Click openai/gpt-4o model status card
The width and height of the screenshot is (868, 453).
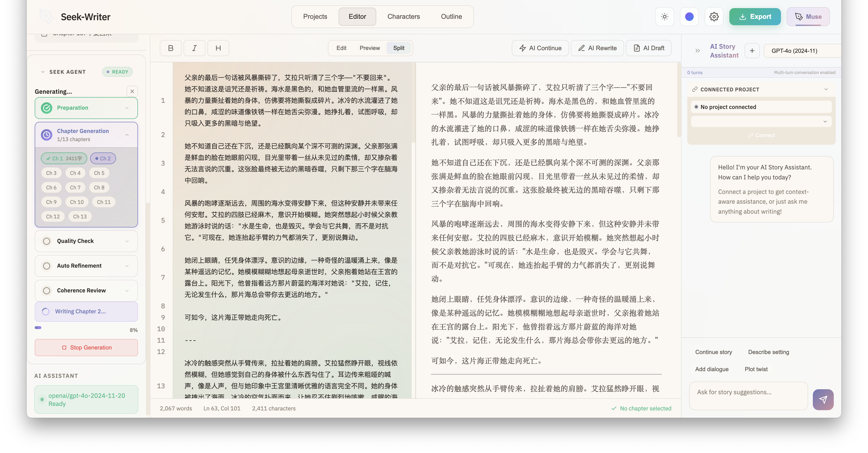coord(86,399)
